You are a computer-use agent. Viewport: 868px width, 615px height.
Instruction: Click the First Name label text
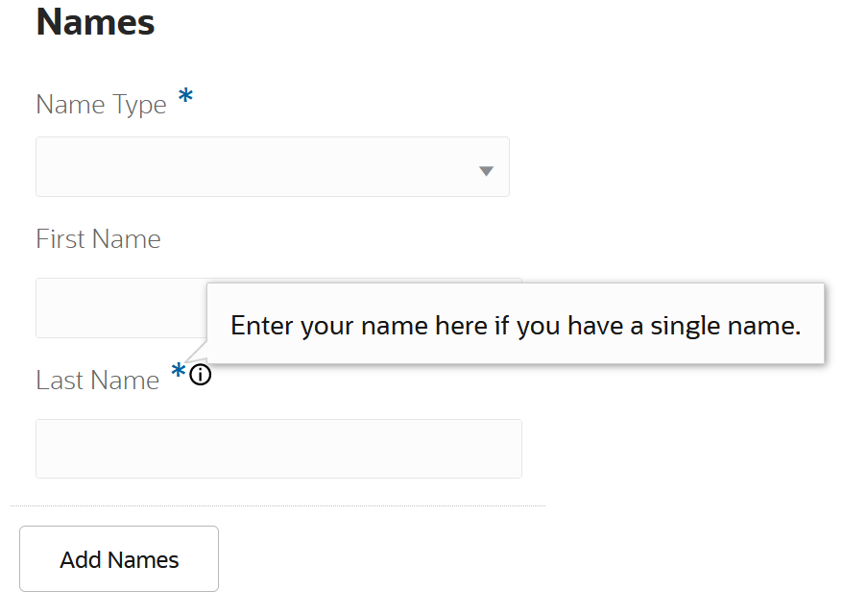pos(98,238)
